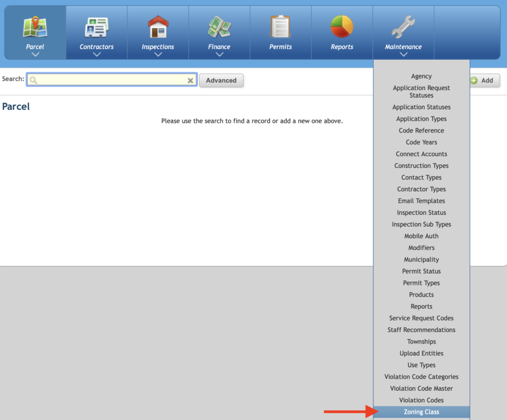
Task: Select Email Templates in the menu
Action: click(421, 201)
